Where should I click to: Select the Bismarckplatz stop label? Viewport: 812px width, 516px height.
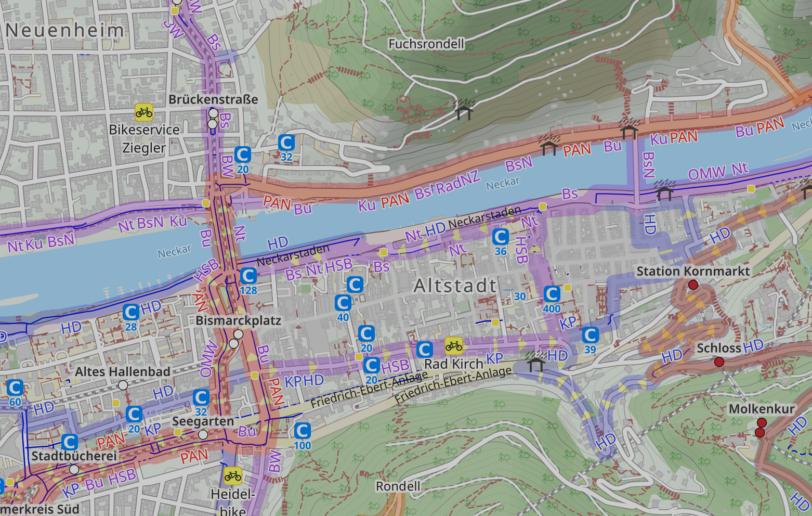coord(238,320)
